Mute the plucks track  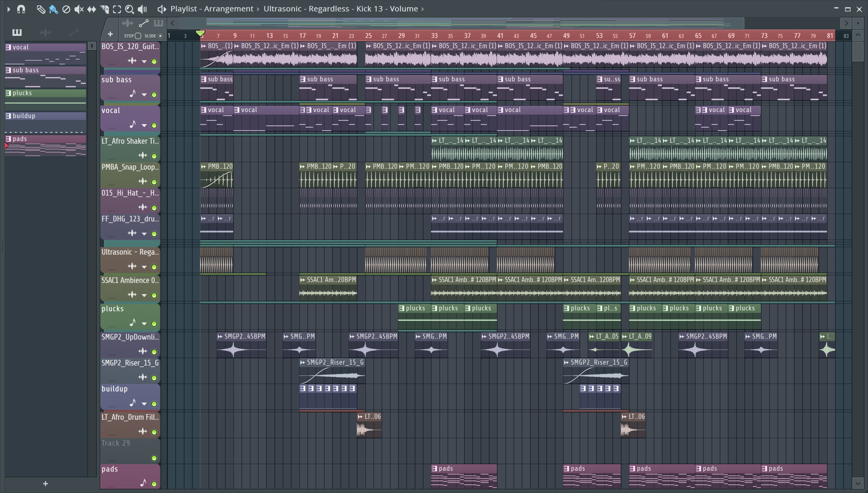[154, 323]
